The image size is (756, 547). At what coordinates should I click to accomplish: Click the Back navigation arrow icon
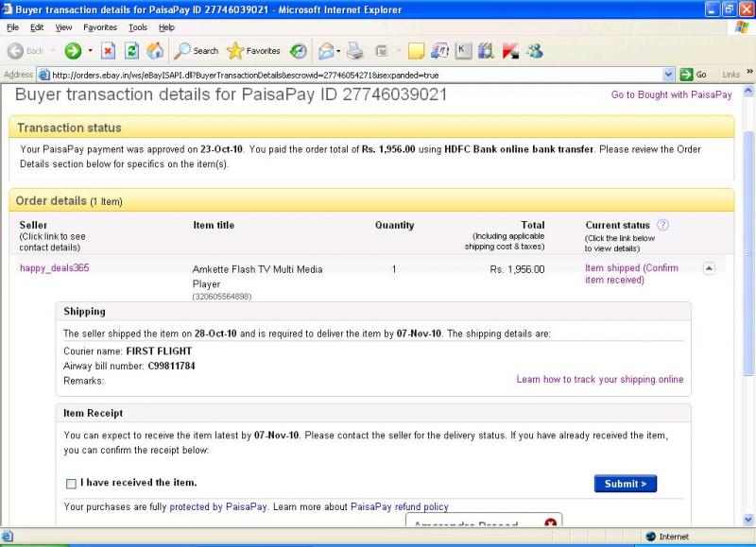(15, 51)
